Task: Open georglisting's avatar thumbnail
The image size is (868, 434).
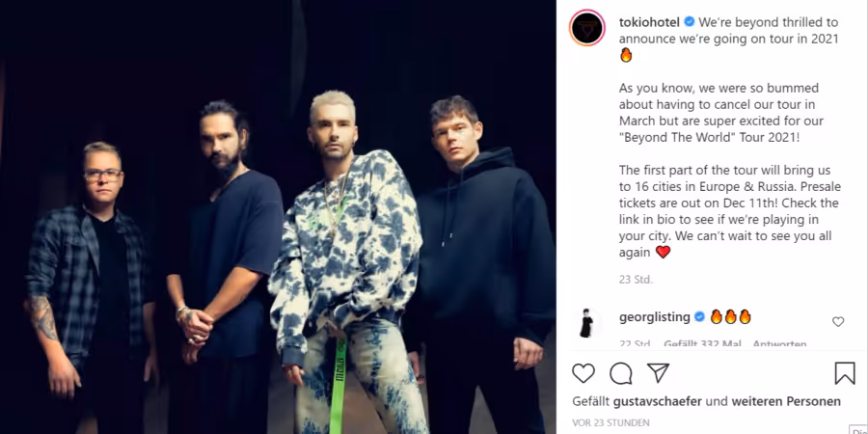Action: pos(586,323)
